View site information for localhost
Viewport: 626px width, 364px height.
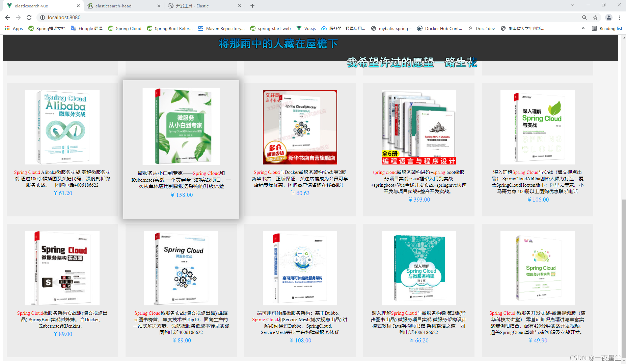click(x=43, y=18)
